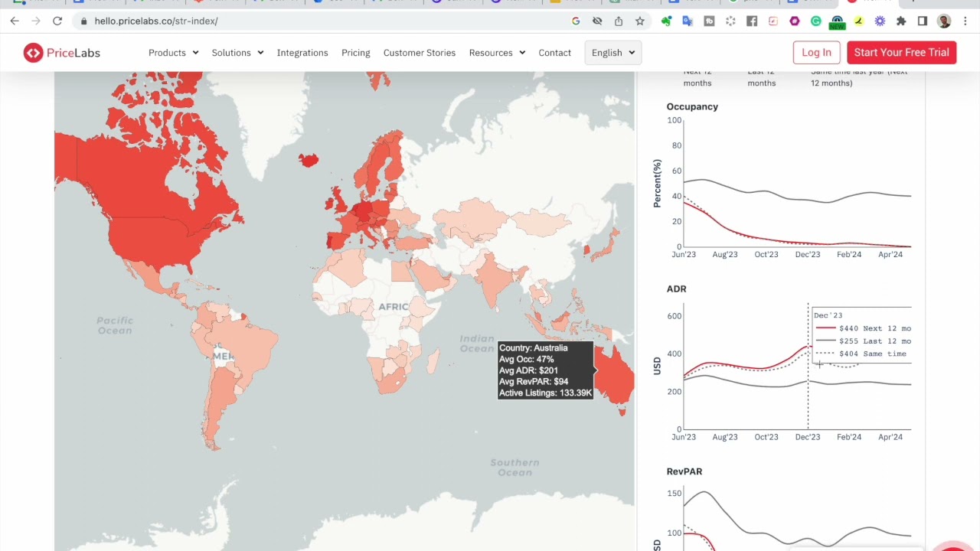Viewport: 980px width, 551px height.
Task: Click the Dec'23 label on ADR axis
Action: (808, 437)
